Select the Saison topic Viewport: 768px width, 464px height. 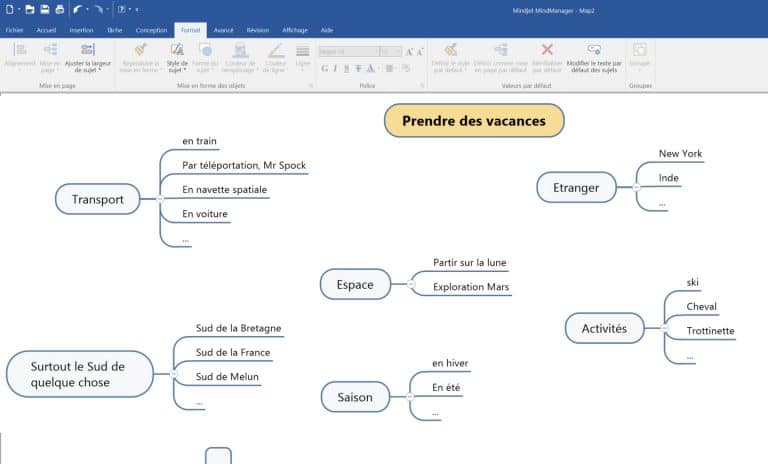click(x=355, y=397)
